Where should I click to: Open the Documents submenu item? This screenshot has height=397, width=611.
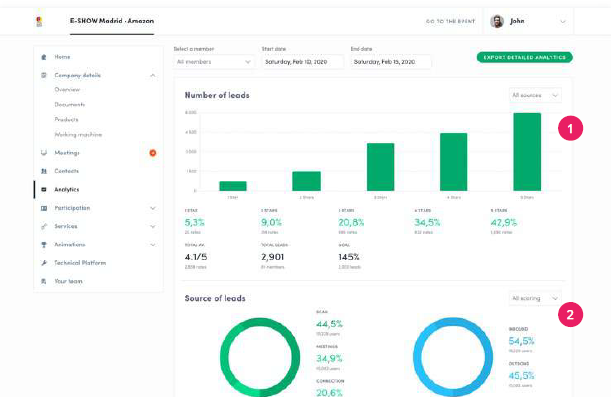coord(70,104)
